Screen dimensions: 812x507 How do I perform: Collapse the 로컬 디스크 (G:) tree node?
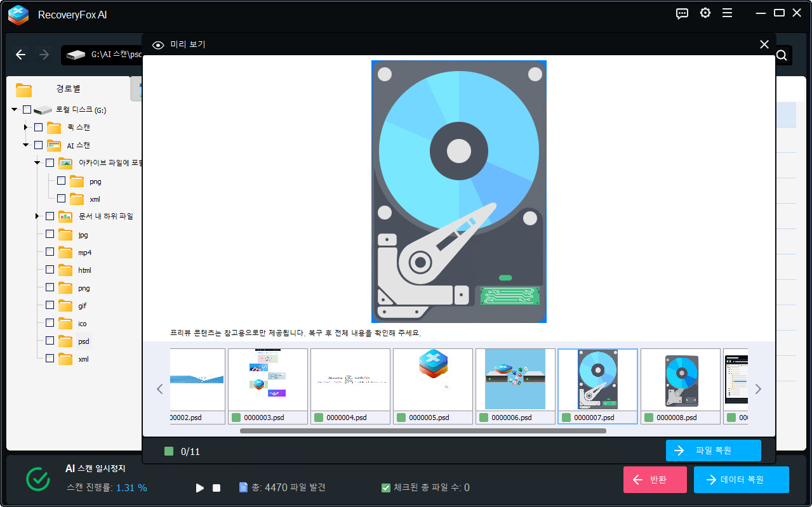click(15, 110)
